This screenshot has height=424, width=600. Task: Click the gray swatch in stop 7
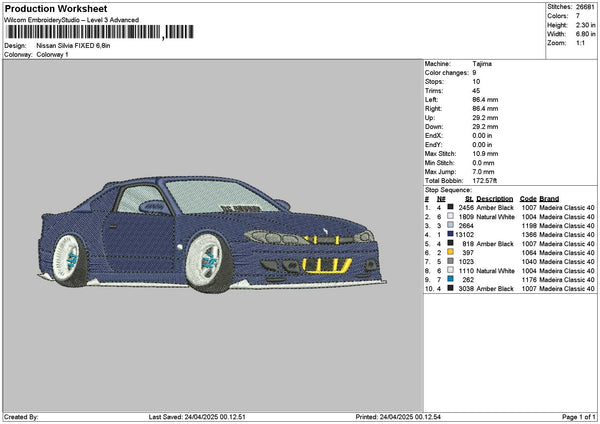(450, 261)
